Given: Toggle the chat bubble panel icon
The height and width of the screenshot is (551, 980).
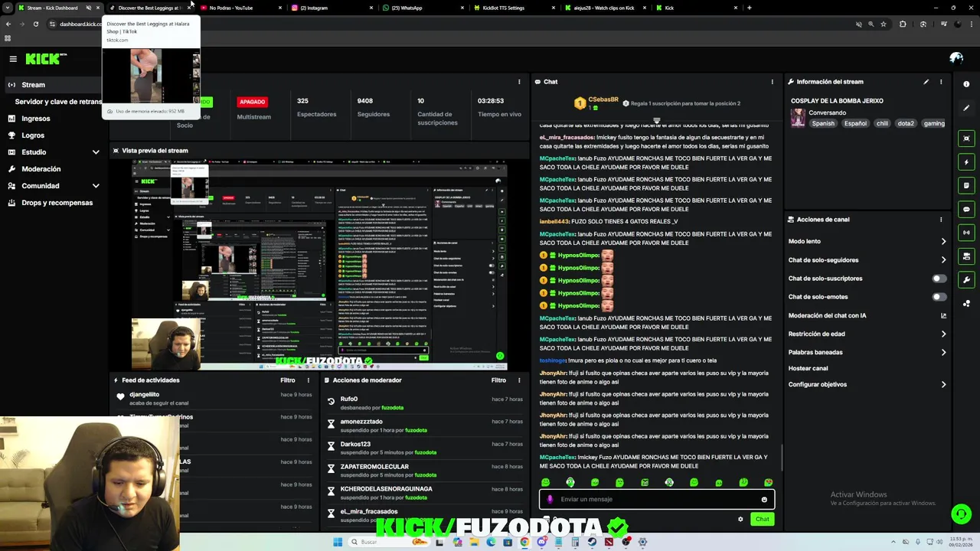Looking at the screenshot, I should pos(966,209).
